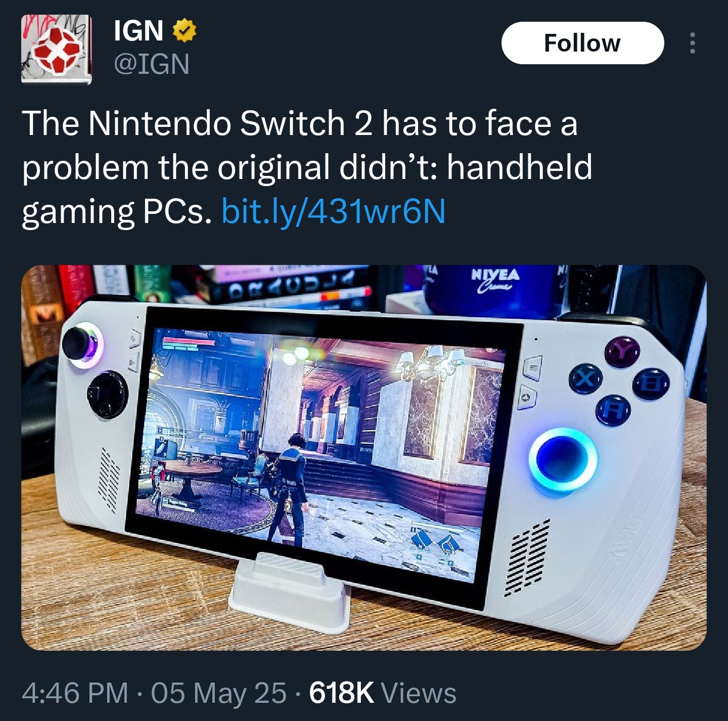The width and height of the screenshot is (728, 721).
Task: Visit the @IGN handle
Action: point(152,64)
